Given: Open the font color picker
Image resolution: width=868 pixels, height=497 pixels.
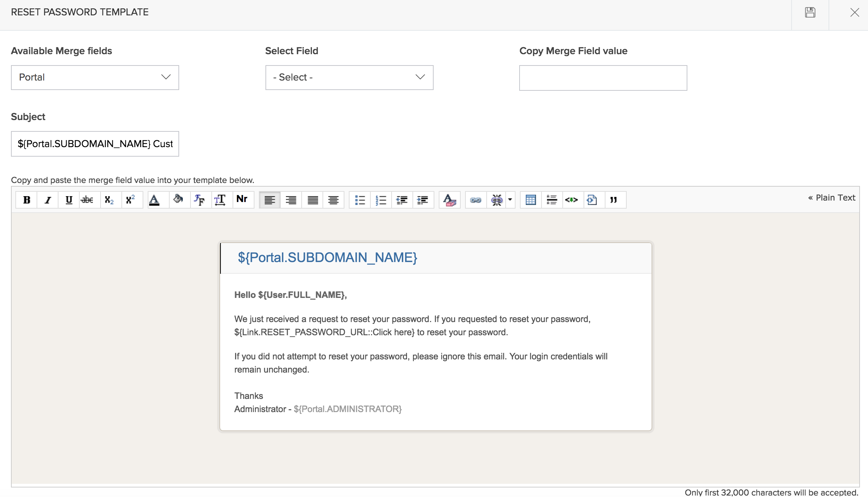Looking at the screenshot, I should coord(154,200).
